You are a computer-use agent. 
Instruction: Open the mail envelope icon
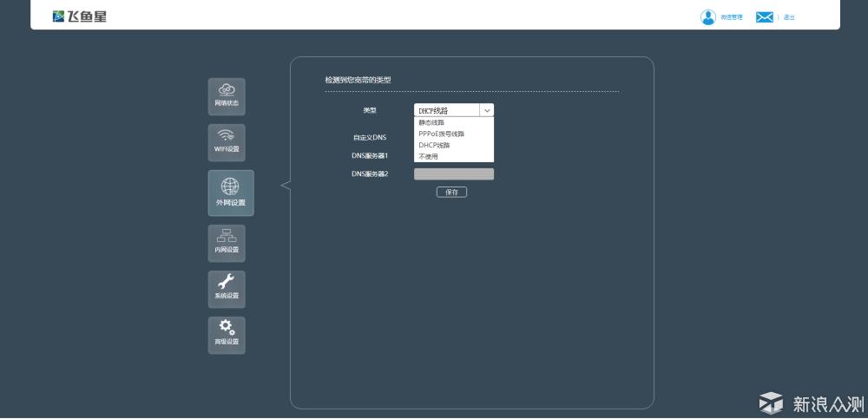[765, 17]
